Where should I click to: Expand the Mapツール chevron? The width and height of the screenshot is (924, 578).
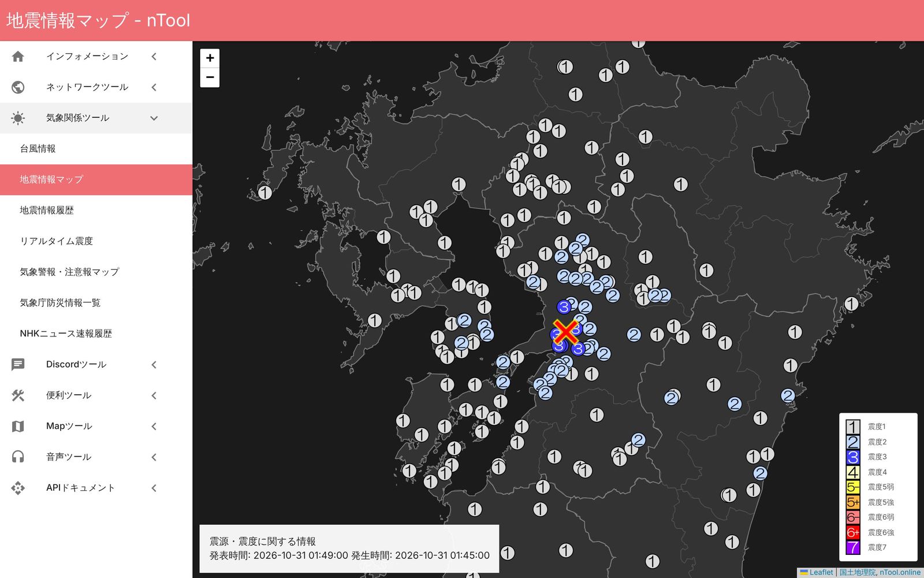pos(154,427)
